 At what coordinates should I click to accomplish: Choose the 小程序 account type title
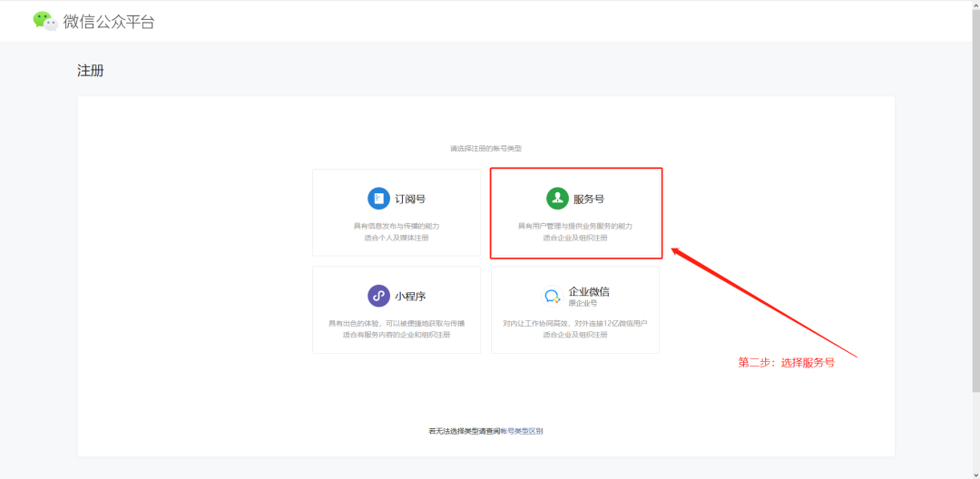pos(411,297)
